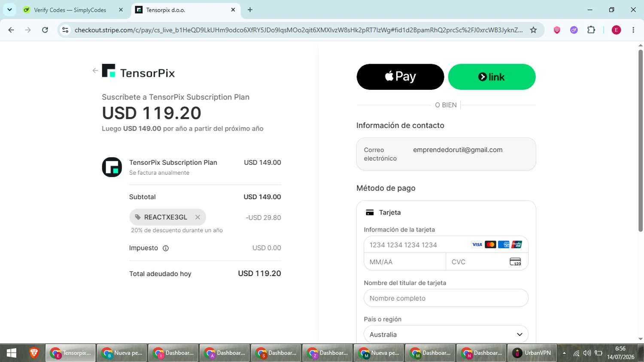
Task: Click the -USD 29.80 discount amount
Action: pos(263,218)
